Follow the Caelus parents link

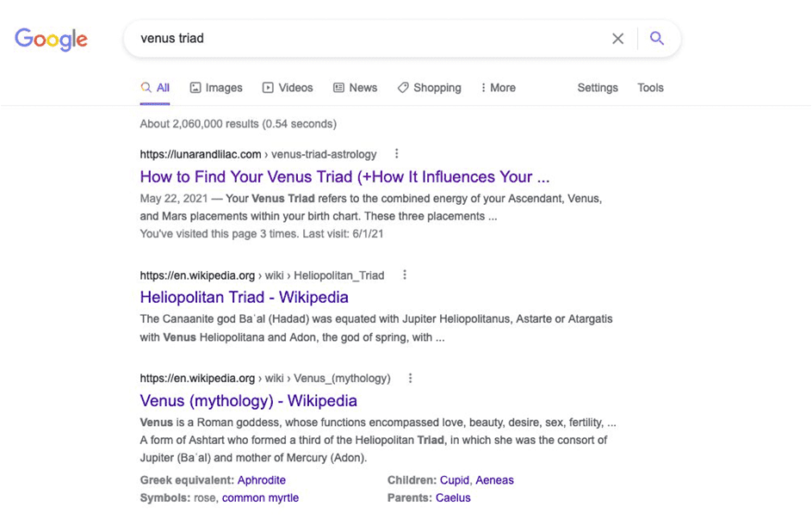pyautogui.click(x=453, y=497)
